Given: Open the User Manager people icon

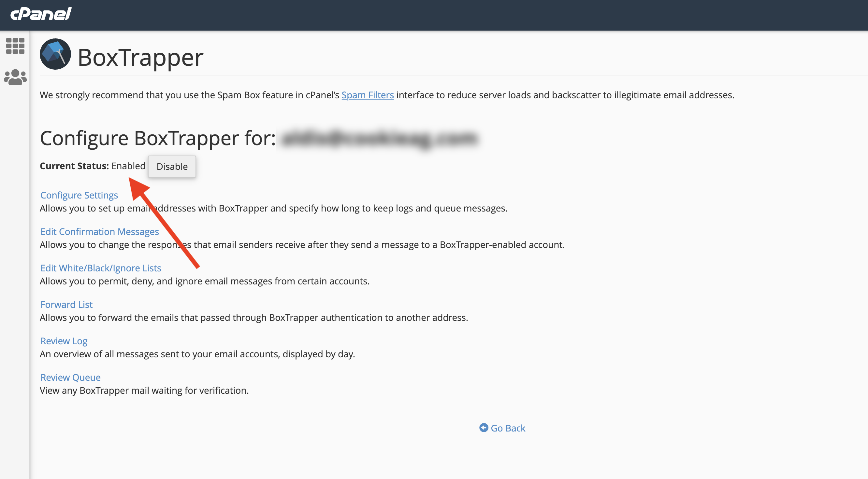Looking at the screenshot, I should (x=15, y=77).
